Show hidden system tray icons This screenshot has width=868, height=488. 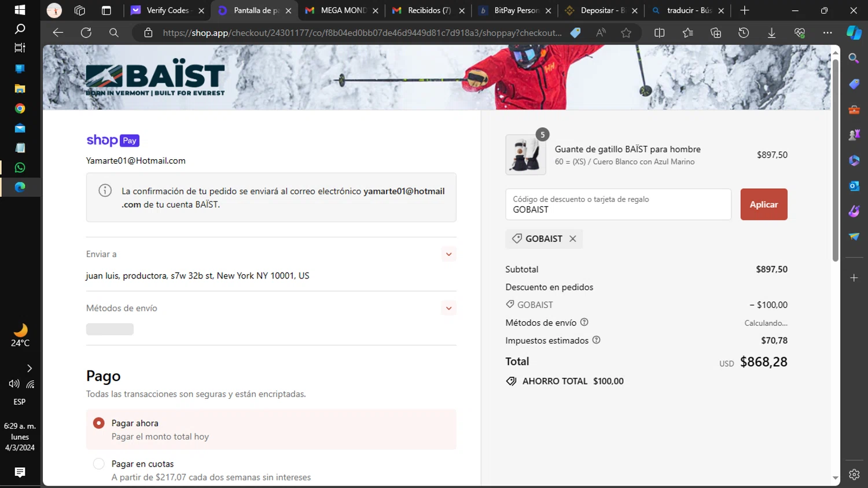click(29, 368)
